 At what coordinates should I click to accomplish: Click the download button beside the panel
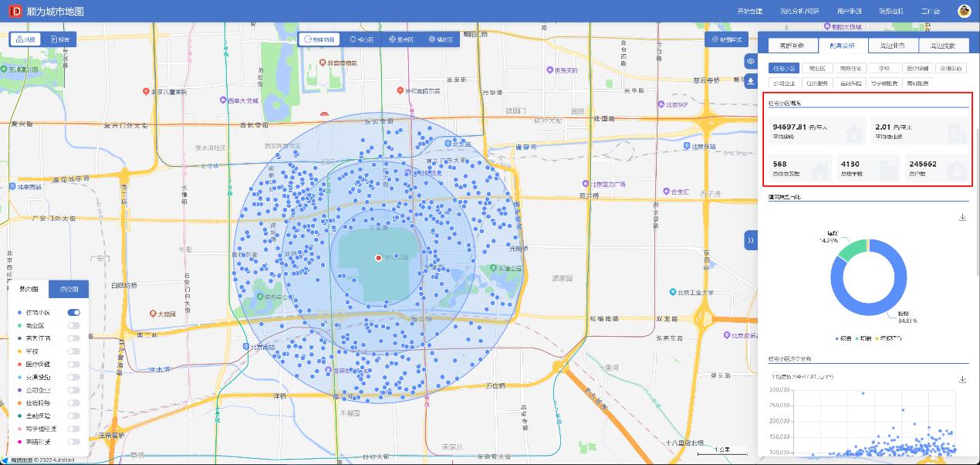click(x=750, y=82)
